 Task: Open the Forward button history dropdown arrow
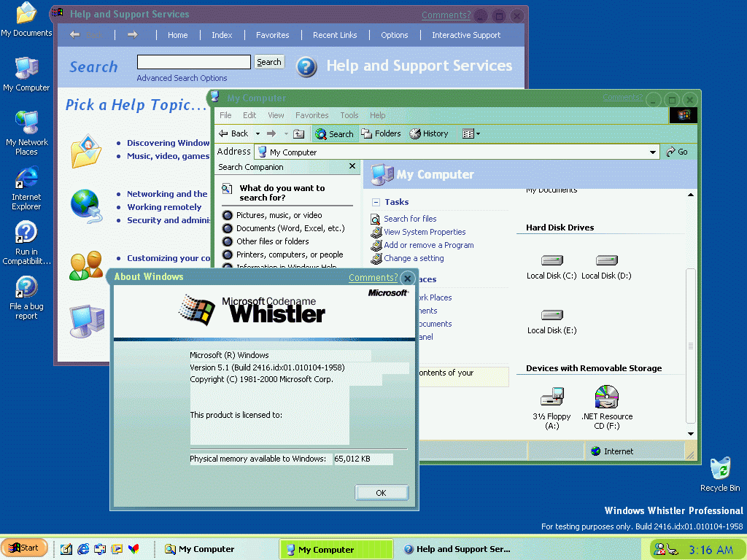(286, 134)
